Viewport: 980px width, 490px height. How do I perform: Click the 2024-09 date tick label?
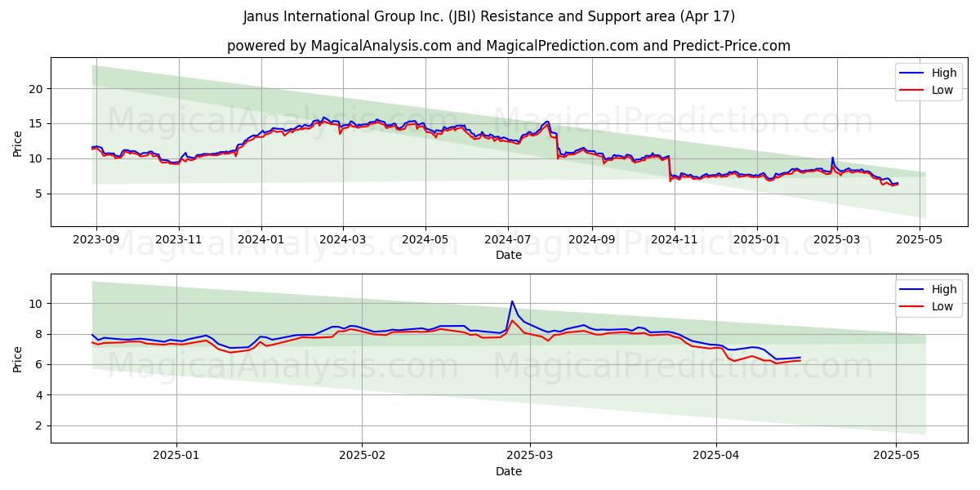(591, 240)
